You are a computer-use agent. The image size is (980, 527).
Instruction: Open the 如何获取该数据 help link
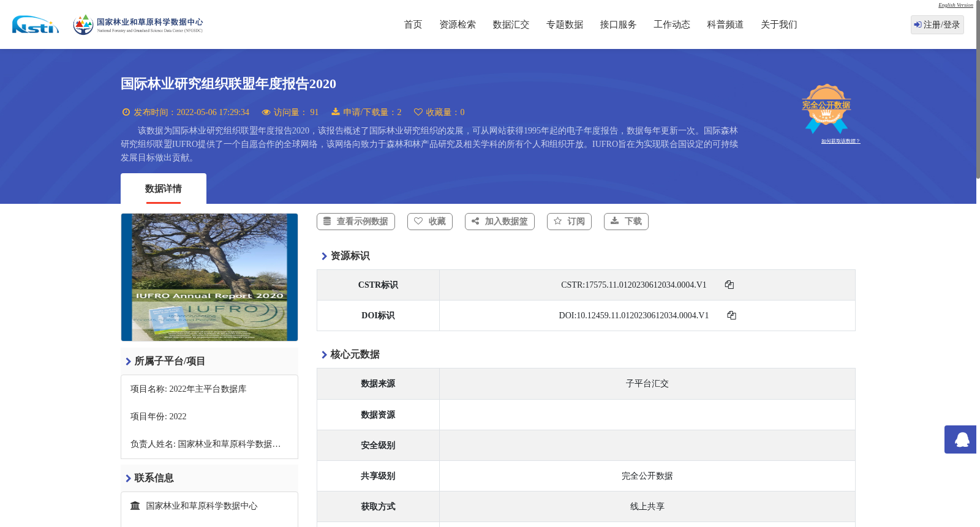[x=840, y=141]
